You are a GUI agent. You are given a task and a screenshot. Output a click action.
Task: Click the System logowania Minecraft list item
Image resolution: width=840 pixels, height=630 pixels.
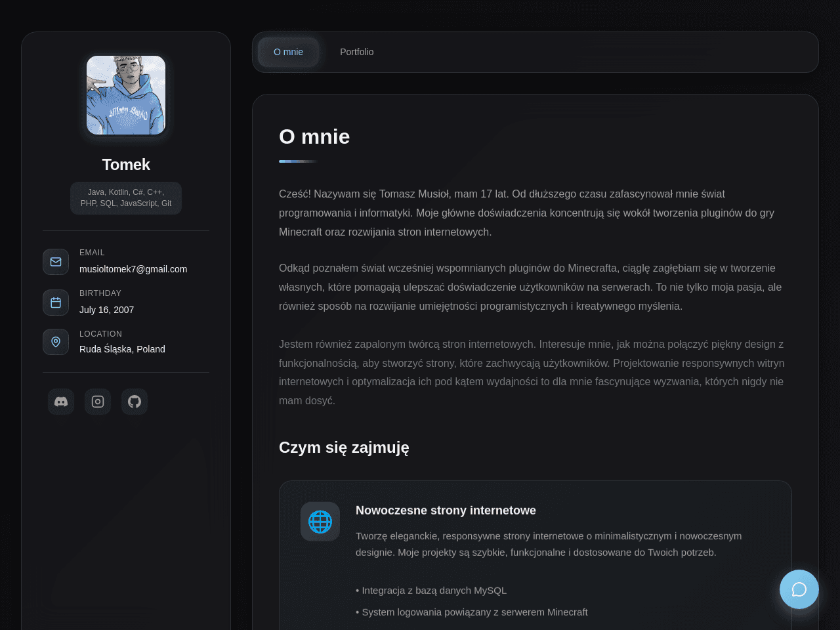coord(472,612)
